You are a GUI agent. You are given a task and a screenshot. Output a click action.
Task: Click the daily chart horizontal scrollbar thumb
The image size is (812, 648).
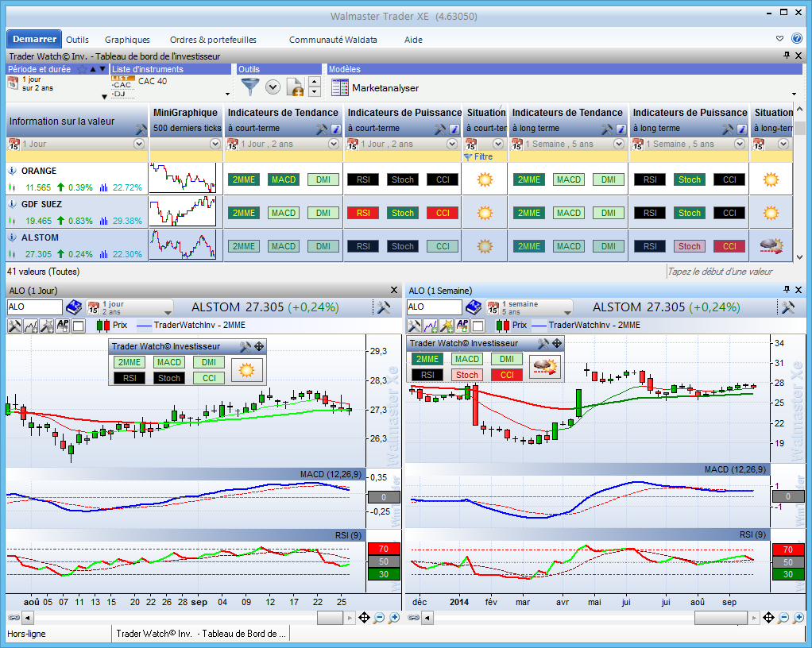tap(330, 618)
